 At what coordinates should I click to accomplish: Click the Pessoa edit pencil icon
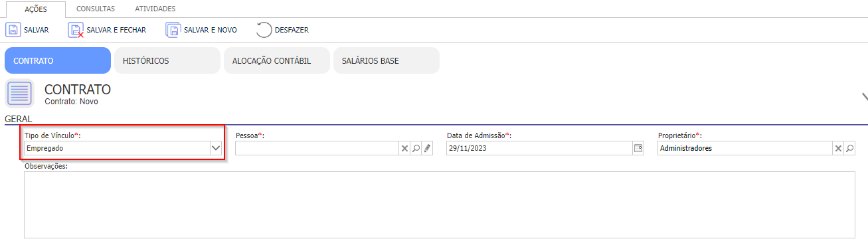428,149
